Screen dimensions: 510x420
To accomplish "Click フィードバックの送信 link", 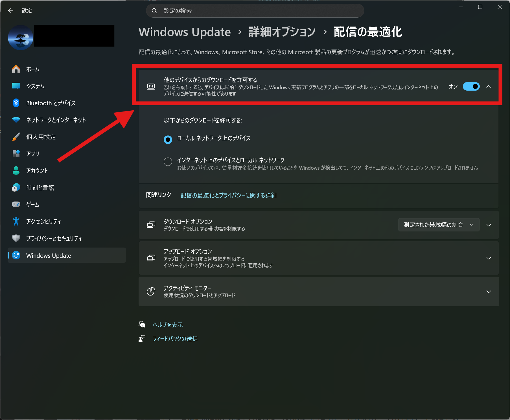I will [175, 339].
